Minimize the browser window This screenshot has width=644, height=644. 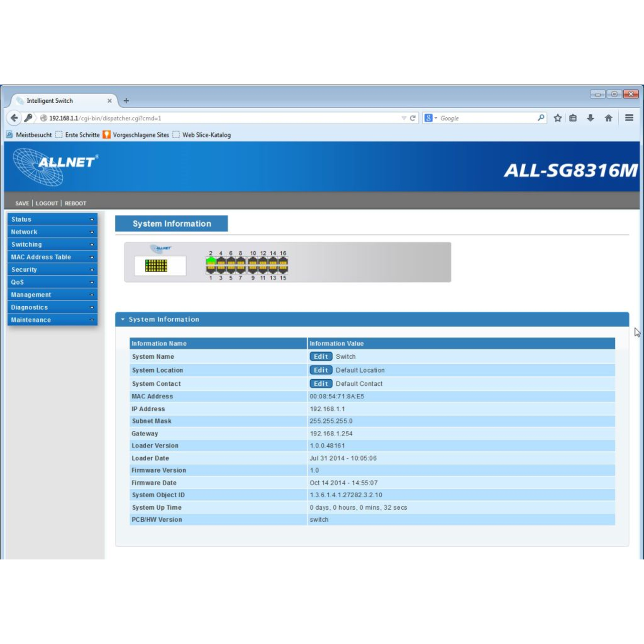[x=598, y=94]
